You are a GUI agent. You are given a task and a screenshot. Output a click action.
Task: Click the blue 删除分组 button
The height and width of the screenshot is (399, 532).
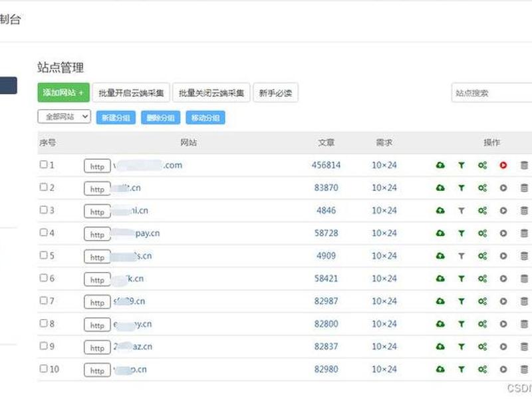pos(160,118)
